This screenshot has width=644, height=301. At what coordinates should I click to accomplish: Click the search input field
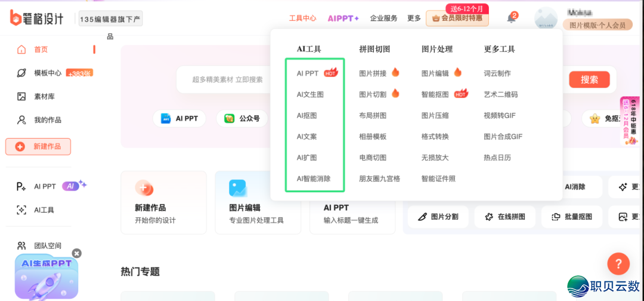click(227, 79)
